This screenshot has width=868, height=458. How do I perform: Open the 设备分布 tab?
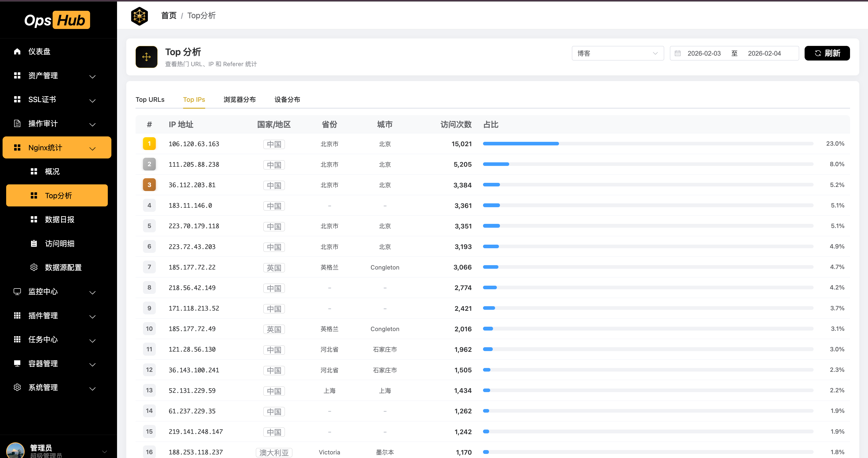287,99
